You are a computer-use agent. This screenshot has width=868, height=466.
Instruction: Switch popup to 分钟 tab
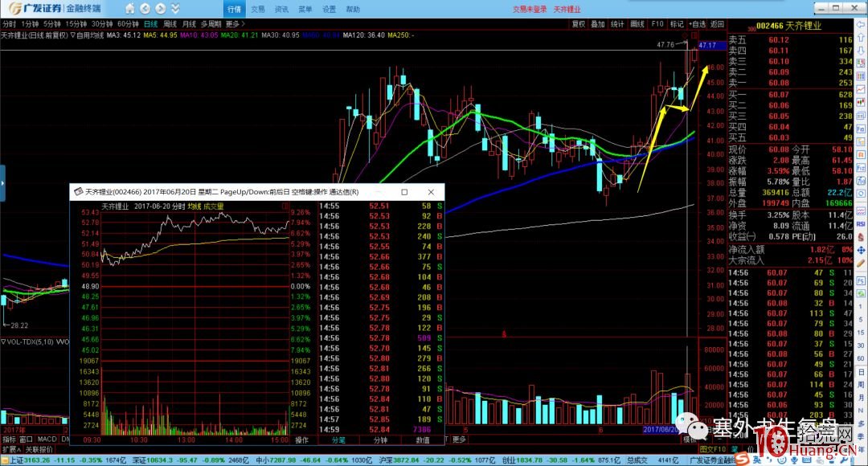(x=380, y=440)
